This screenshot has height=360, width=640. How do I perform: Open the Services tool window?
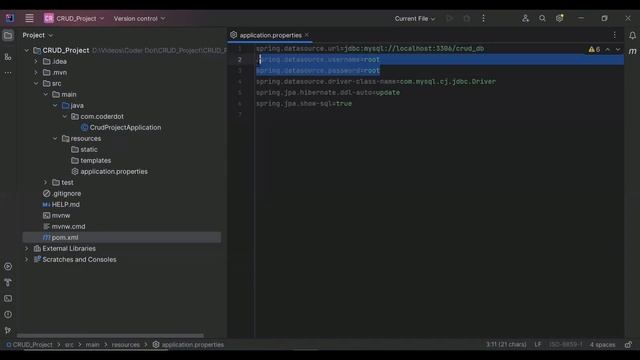point(8,267)
